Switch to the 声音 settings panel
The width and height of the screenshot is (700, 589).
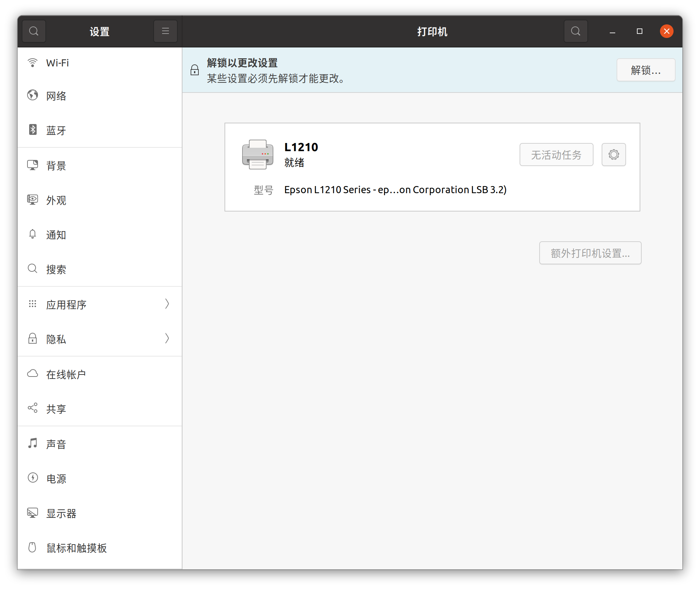(x=56, y=444)
